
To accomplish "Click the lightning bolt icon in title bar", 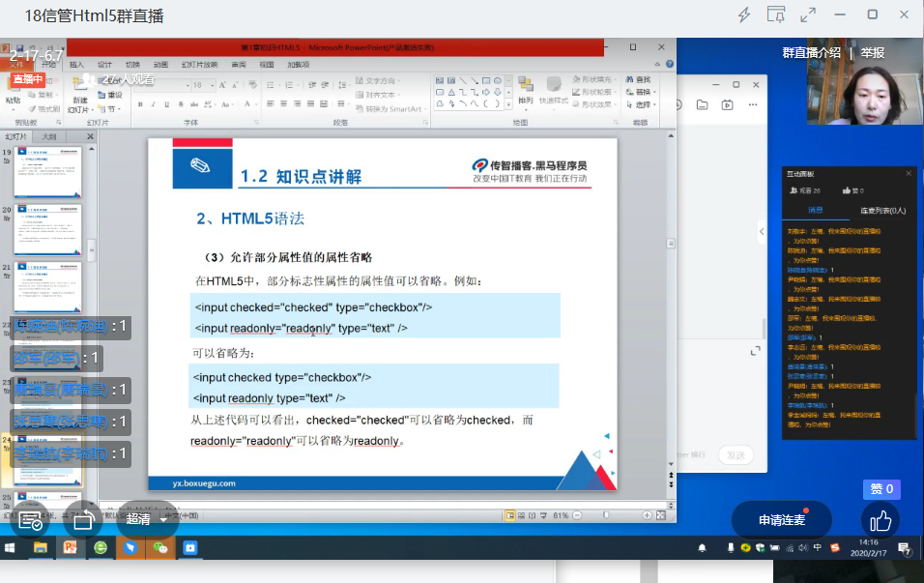I will coord(744,15).
